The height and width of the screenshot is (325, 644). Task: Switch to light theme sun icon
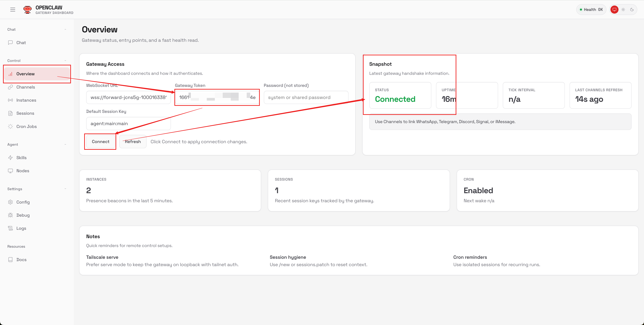pos(623,10)
